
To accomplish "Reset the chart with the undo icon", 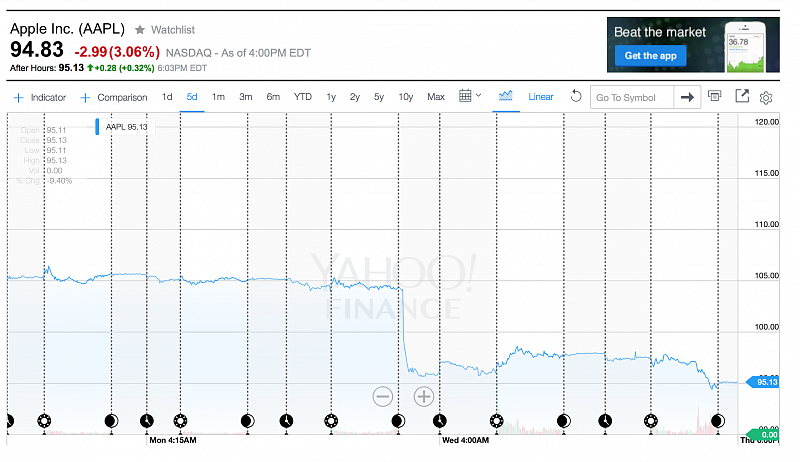I will coord(576,97).
